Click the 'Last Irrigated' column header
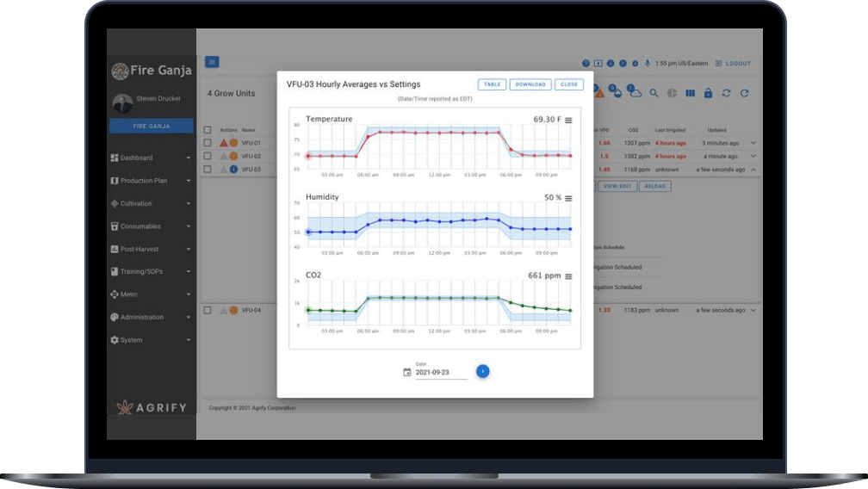Viewport: 868px width, 489px height. 670,131
